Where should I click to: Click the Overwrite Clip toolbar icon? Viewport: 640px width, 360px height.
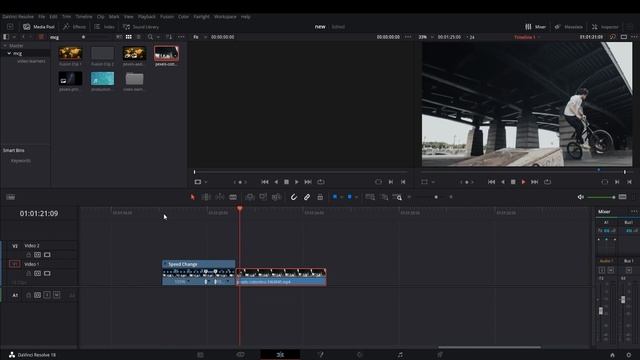point(263,197)
